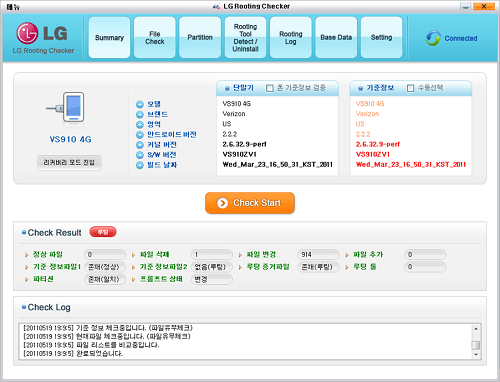Screen dimensions: 500x382
Task: Click the 커널 버전 arrow icon
Action: 140,145
